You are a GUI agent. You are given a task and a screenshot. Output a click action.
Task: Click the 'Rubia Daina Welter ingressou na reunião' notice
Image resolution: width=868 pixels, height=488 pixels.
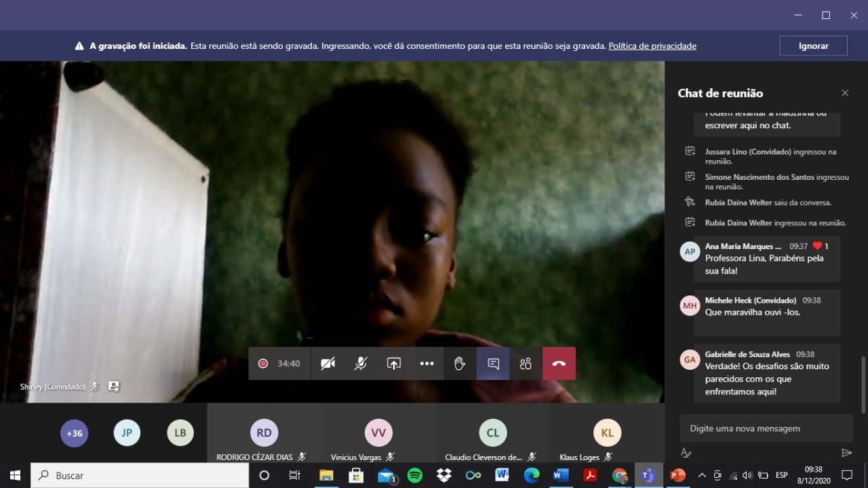(775, 223)
